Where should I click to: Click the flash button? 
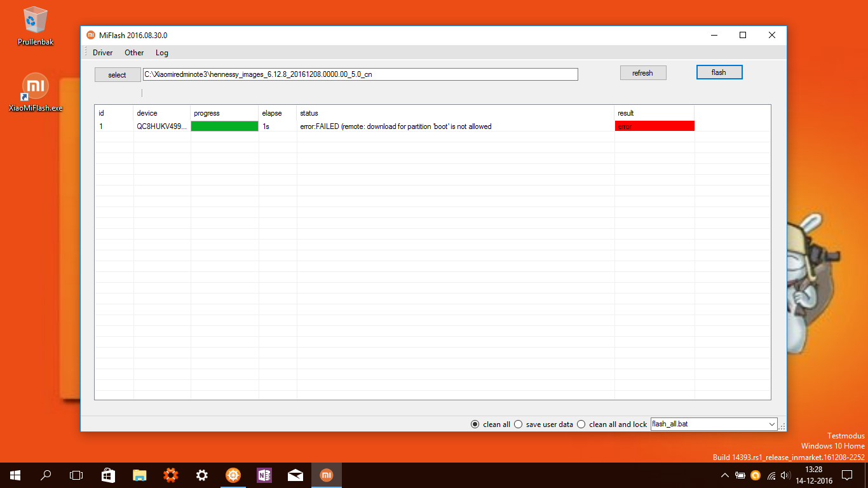tap(719, 72)
